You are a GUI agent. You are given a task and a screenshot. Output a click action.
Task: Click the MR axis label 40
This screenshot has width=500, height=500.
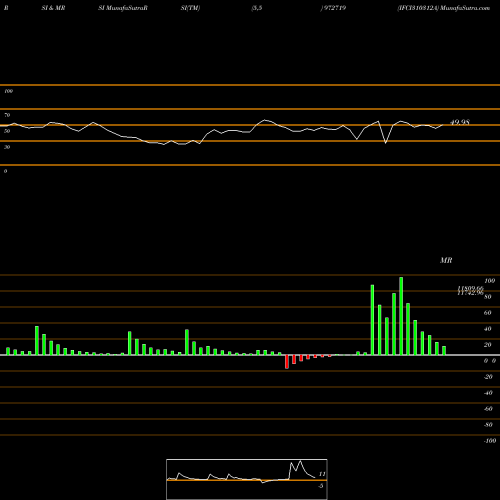pyautogui.click(x=488, y=329)
